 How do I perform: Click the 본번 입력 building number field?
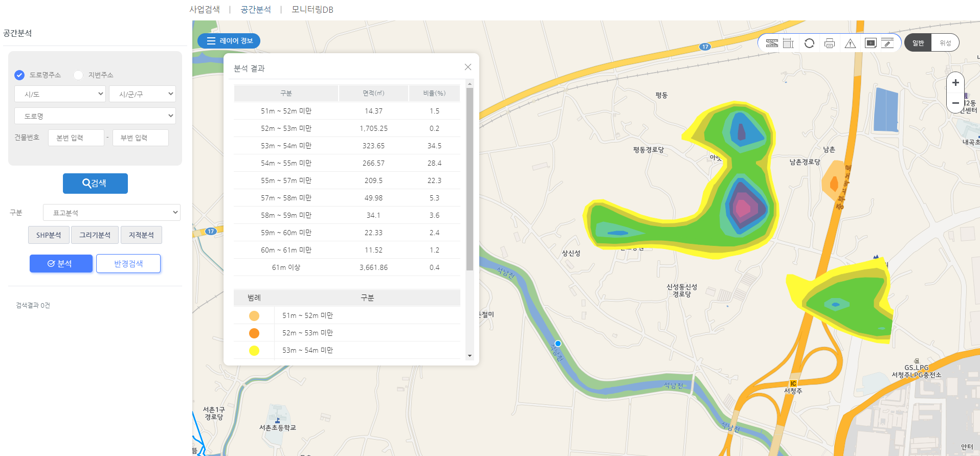click(76, 138)
